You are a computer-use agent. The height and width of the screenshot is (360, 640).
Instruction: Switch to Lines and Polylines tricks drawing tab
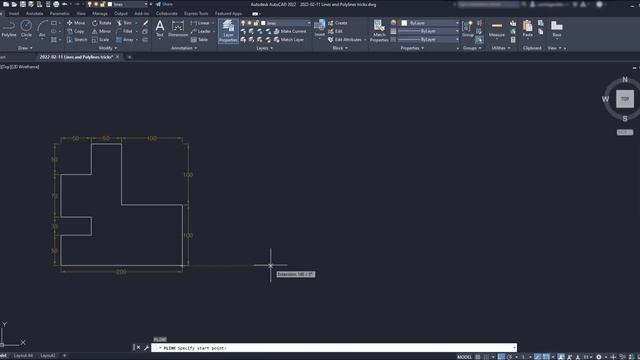76,57
